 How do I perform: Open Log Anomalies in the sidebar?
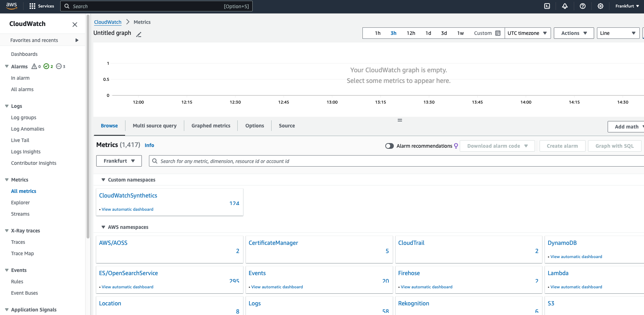[x=28, y=129]
